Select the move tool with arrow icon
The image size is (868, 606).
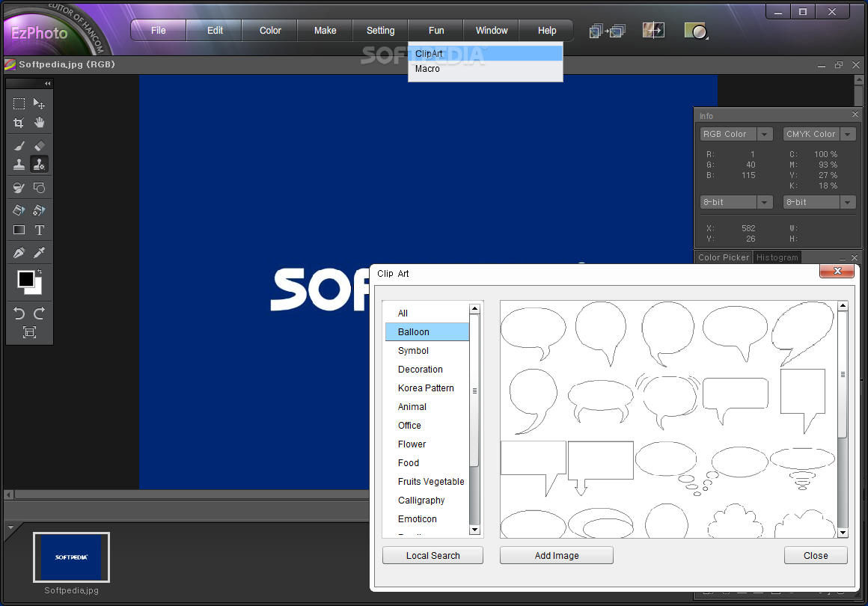click(40, 103)
